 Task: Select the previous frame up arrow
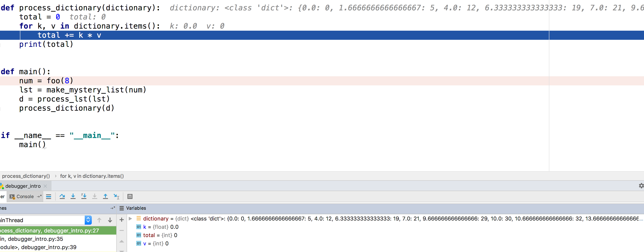coord(99,220)
